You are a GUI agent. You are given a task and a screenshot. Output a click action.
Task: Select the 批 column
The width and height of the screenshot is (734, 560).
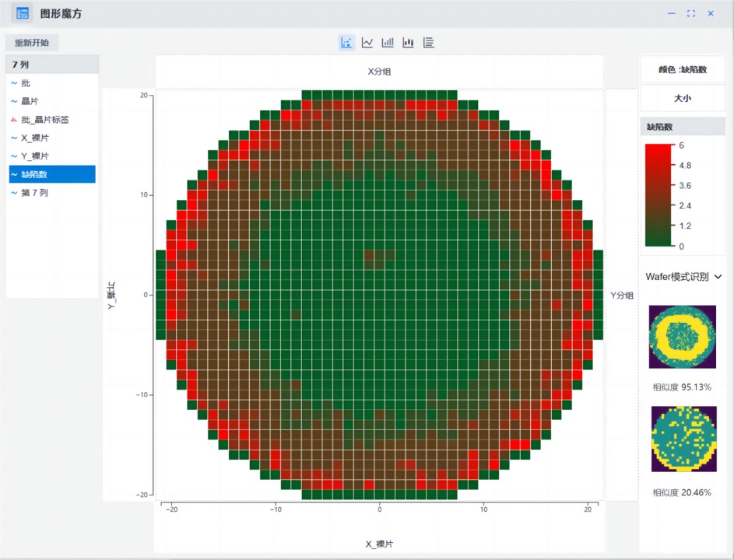tap(52, 82)
